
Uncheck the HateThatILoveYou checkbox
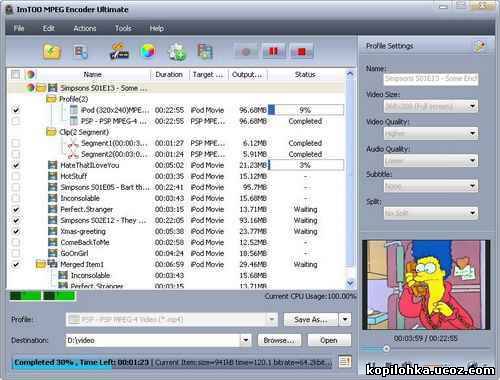coord(16,165)
